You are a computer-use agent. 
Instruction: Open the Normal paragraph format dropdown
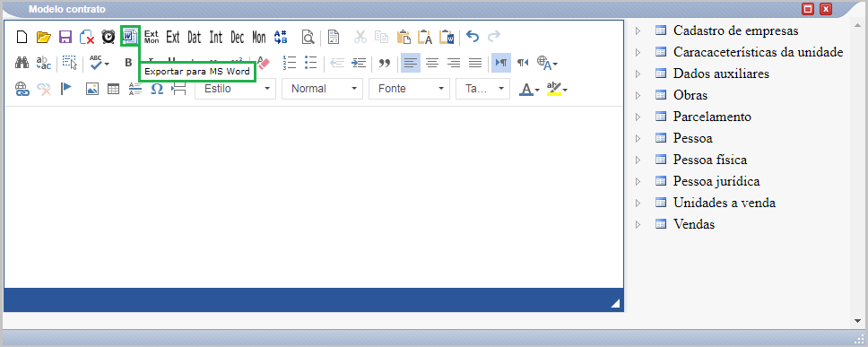point(322,89)
